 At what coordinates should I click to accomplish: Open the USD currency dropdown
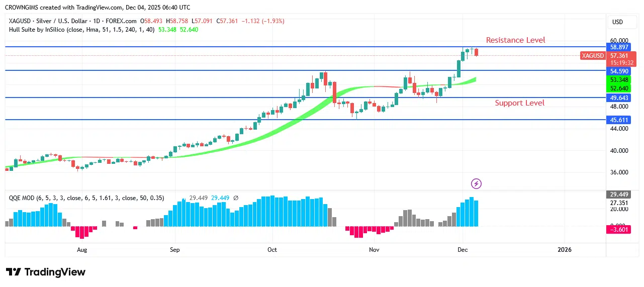(617, 22)
